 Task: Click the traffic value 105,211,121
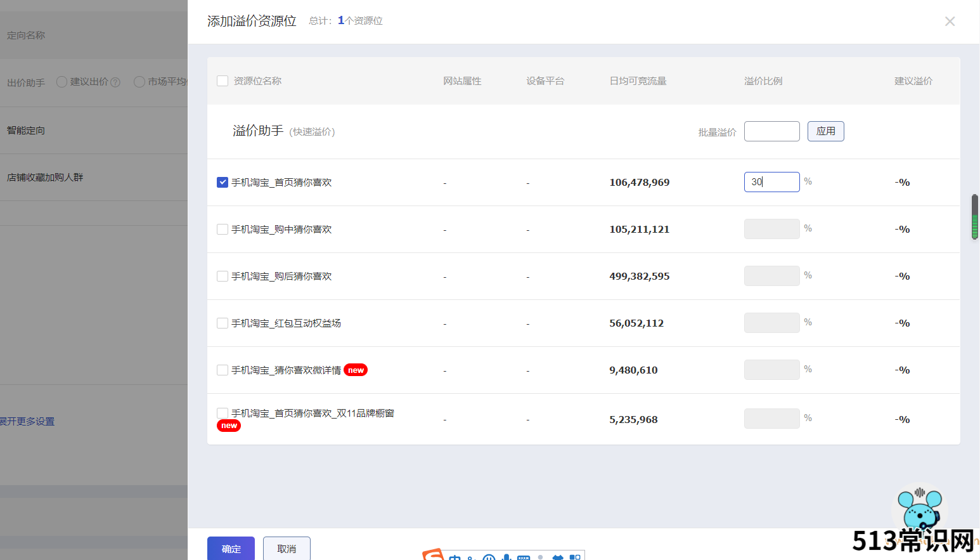pyautogui.click(x=640, y=230)
